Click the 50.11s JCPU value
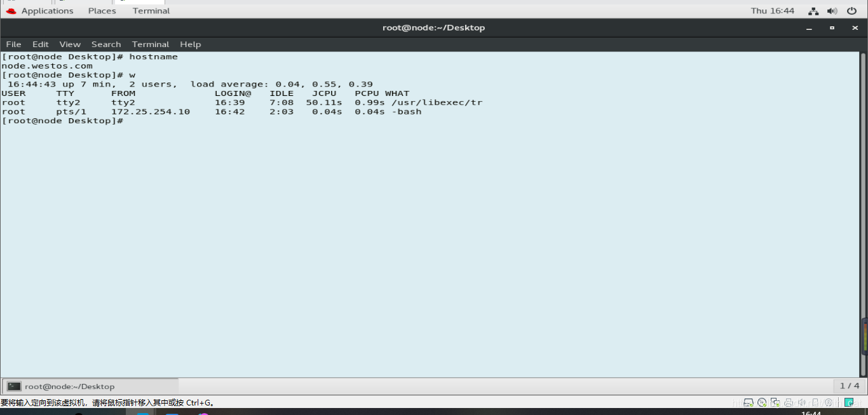The height and width of the screenshot is (415, 868). point(324,102)
